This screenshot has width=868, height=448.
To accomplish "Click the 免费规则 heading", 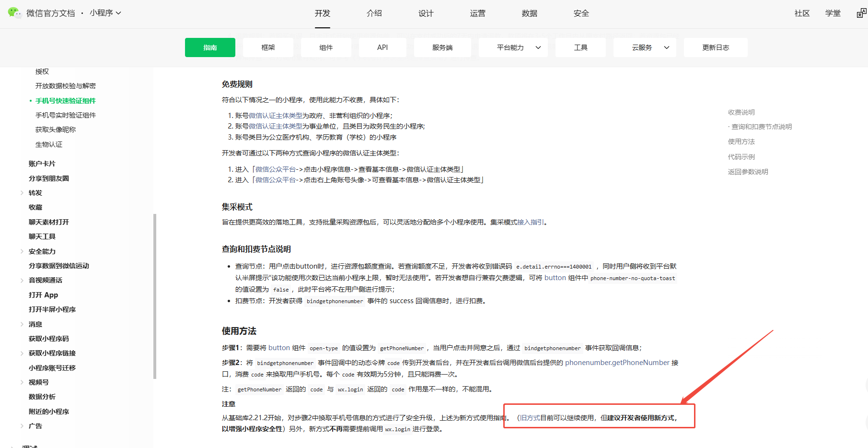I will [x=237, y=84].
